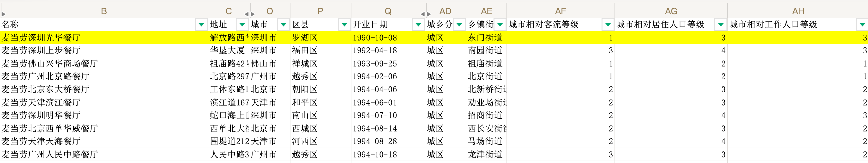Open the 城市 column filter dropdown
This screenshot has height=163, width=868.
coord(283,24)
